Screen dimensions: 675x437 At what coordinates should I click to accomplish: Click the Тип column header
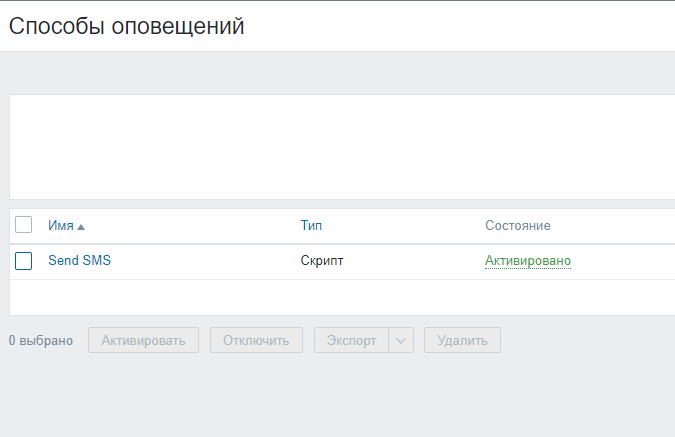[311, 226]
